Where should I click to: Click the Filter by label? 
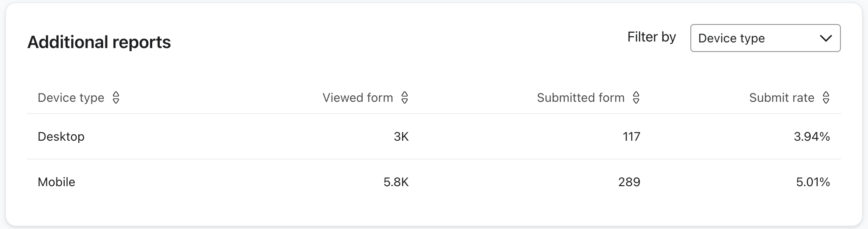(x=651, y=37)
